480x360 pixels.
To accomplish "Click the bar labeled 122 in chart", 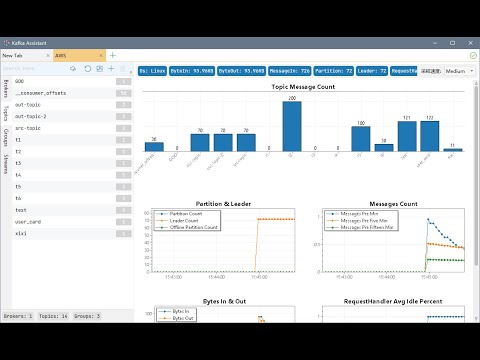I will point(430,136).
